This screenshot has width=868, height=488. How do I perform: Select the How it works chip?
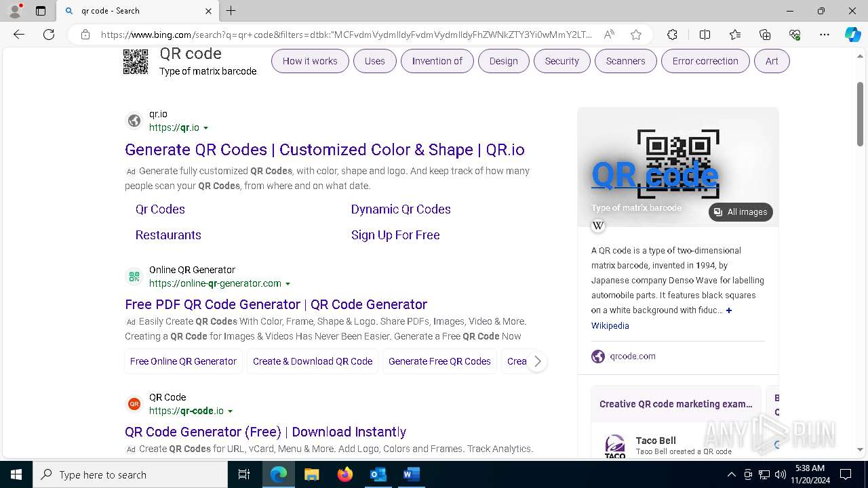pos(310,61)
